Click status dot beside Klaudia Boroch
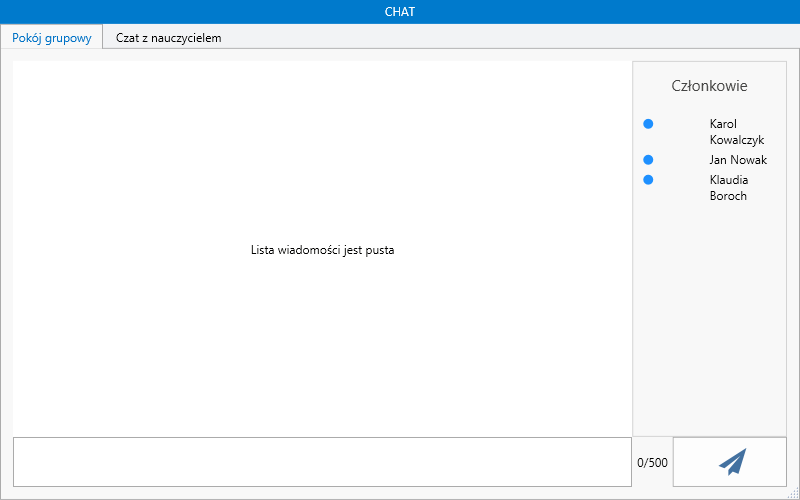800x500 pixels. coord(648,180)
